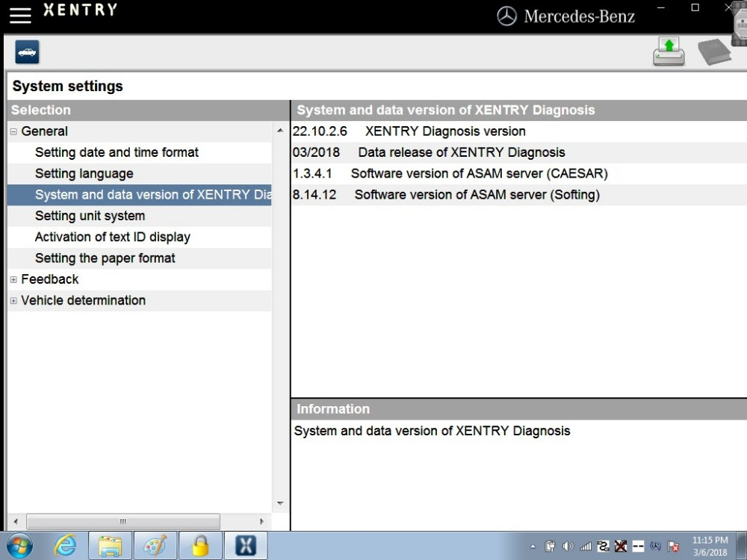
Task: Open the help book icon
Action: [714, 52]
